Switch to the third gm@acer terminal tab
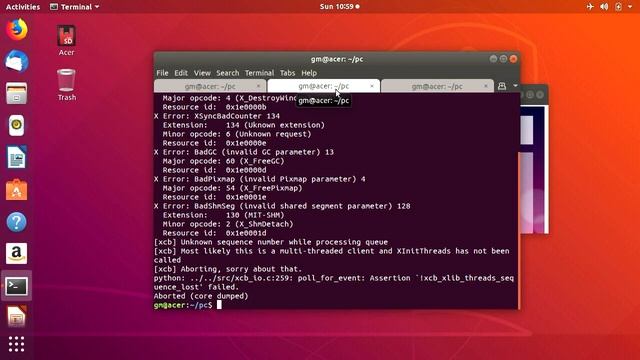640x360 pixels. [x=437, y=86]
